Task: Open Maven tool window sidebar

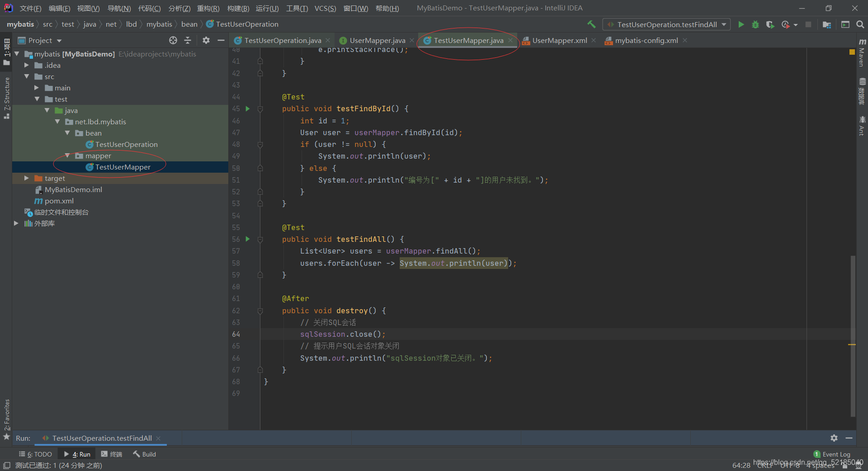Action: (862, 53)
